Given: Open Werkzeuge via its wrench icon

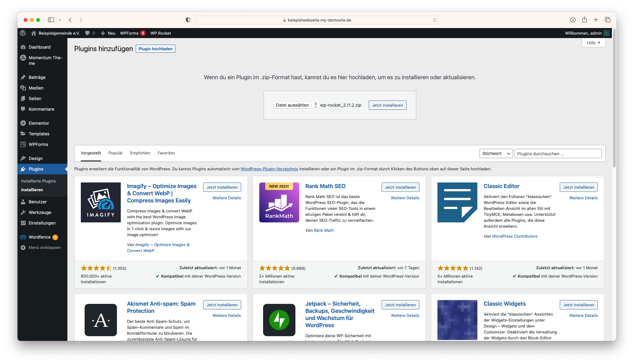Looking at the screenshot, I should 23,212.
